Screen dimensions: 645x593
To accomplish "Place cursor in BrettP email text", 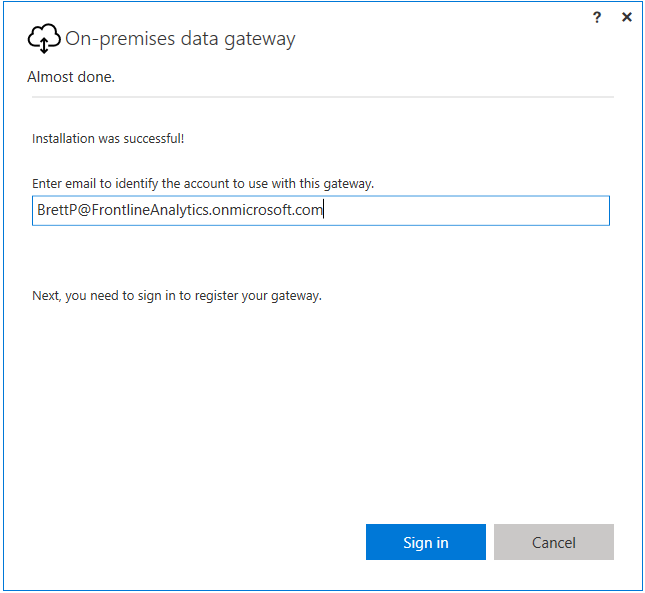I will click(180, 210).
